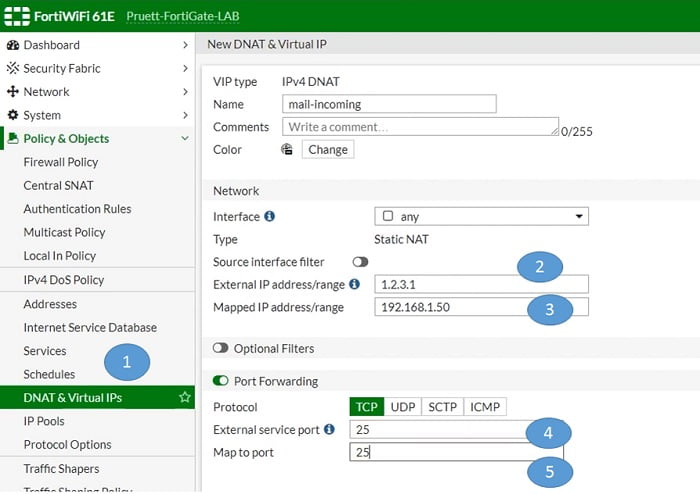
Task: Click the Interface info icon
Action: 270,216
